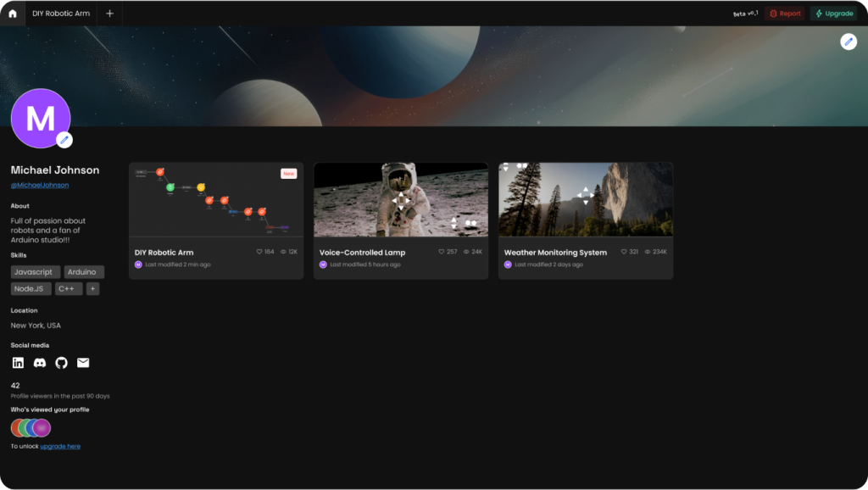Click the profile viewers avatar circles
This screenshot has height=490, width=868.
coord(31,428)
